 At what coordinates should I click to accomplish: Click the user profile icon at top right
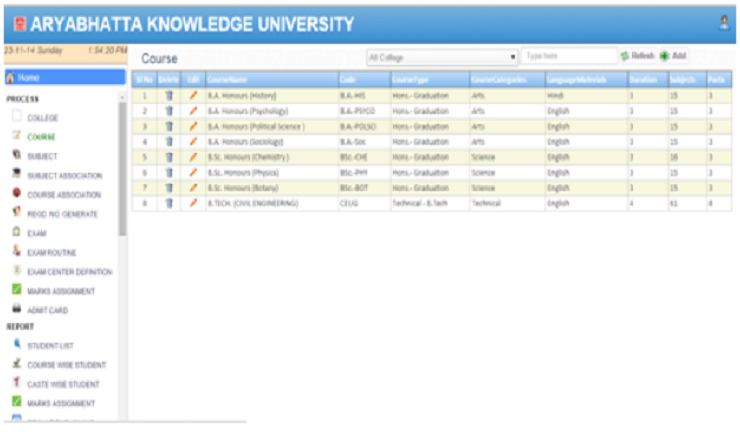724,22
